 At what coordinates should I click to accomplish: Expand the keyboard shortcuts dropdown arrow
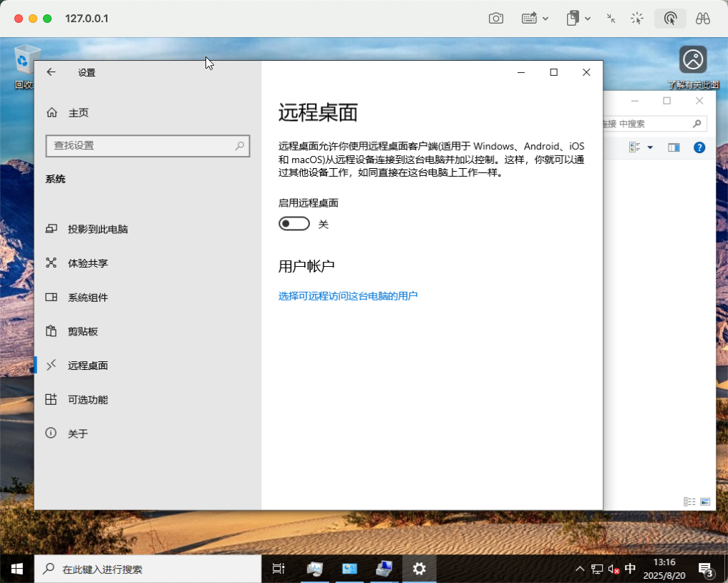(545, 19)
